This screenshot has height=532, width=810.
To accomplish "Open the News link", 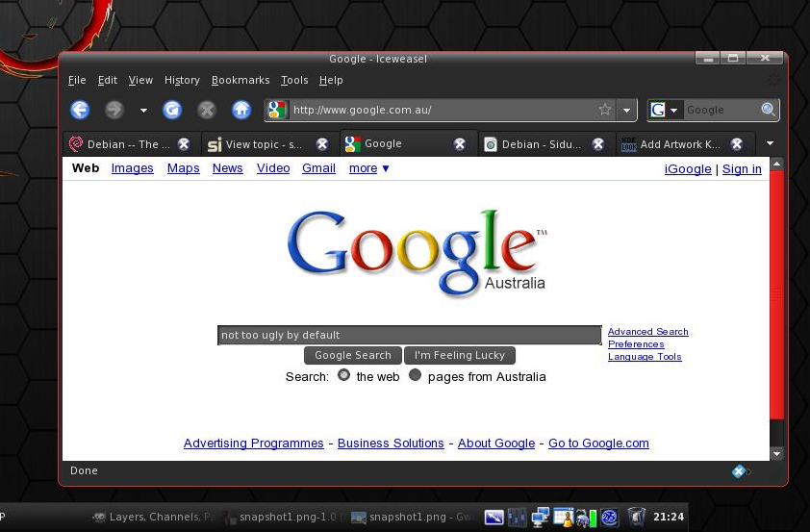I will (227, 168).
